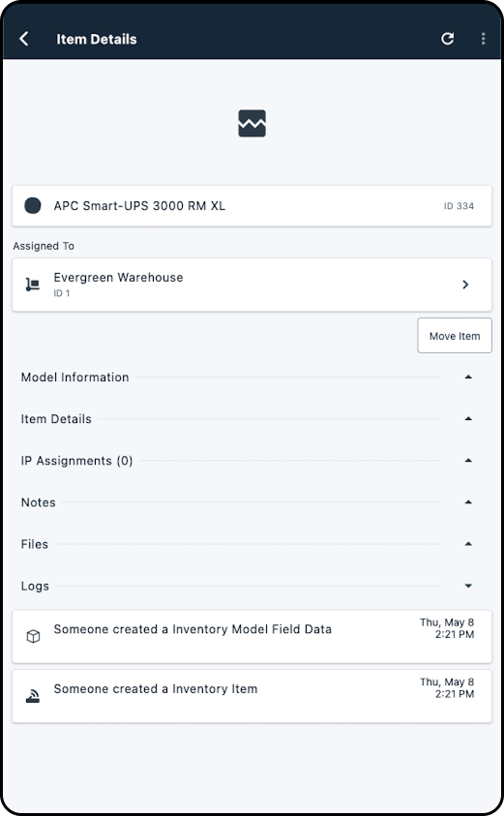The image size is (504, 816).
Task: Expand the Notes section
Action: (468, 502)
